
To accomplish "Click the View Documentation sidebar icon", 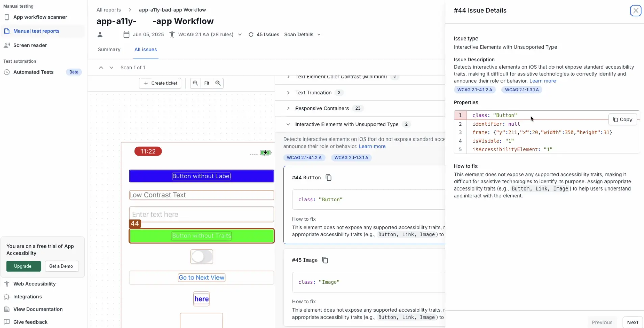I will (x=7, y=309).
